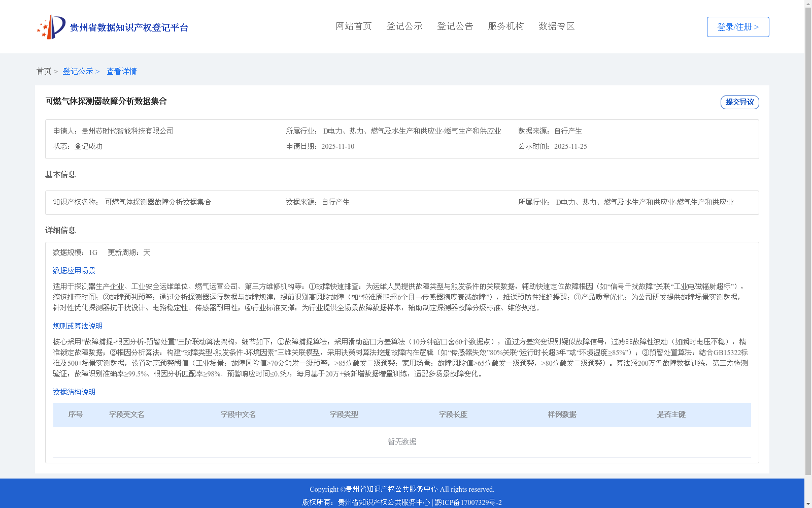The height and width of the screenshot is (508, 812).
Task: Click application date 2025-11-10
Action: tap(337, 146)
